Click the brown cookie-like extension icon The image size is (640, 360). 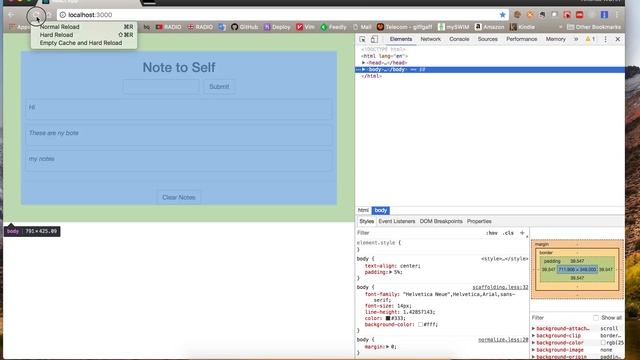[x=517, y=15]
